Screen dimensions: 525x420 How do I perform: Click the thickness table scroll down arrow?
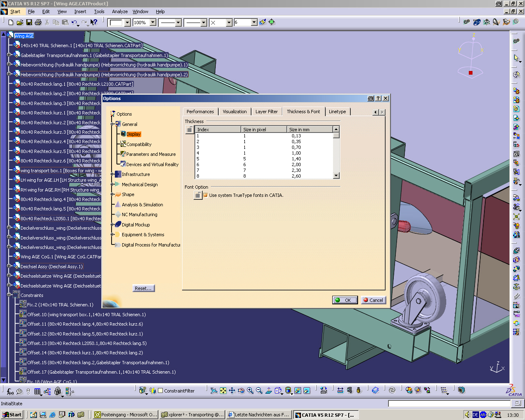tap(336, 176)
